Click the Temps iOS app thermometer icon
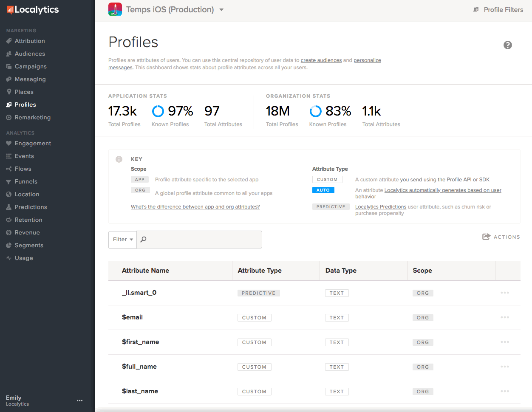Image resolution: width=532 pixels, height=412 pixels. point(115,9)
